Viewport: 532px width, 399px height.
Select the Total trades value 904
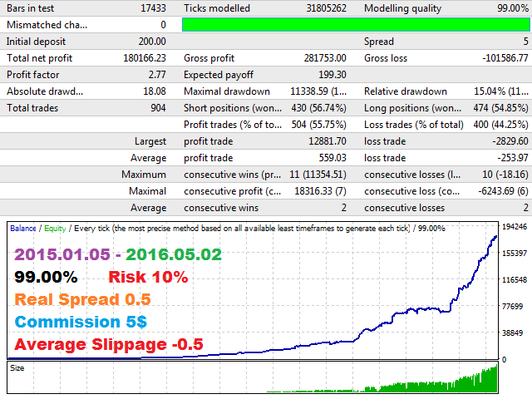[158, 108]
